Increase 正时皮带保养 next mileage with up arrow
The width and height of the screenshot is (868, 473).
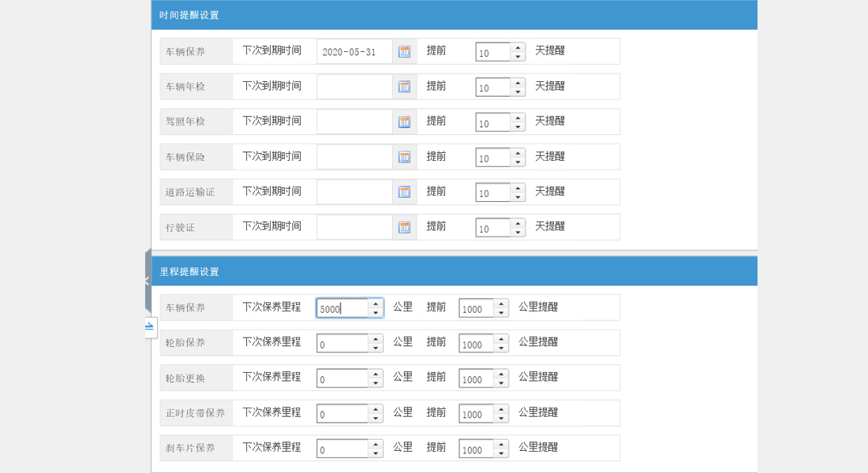(x=376, y=409)
